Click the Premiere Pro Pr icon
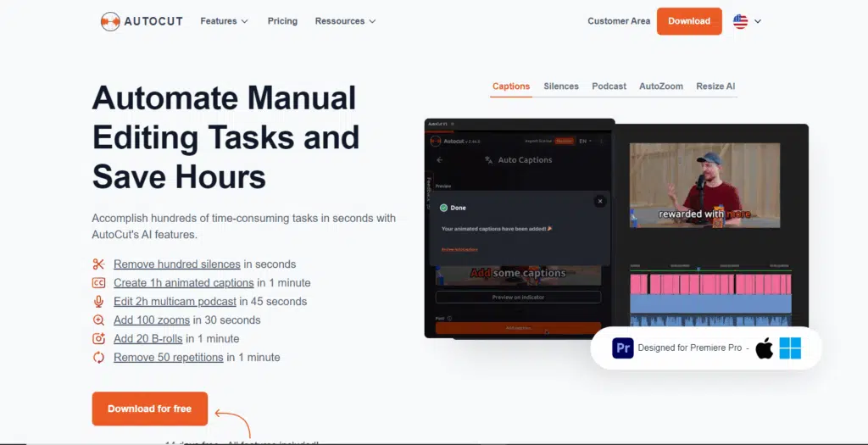Viewport: 868px width, 445px height. point(623,348)
